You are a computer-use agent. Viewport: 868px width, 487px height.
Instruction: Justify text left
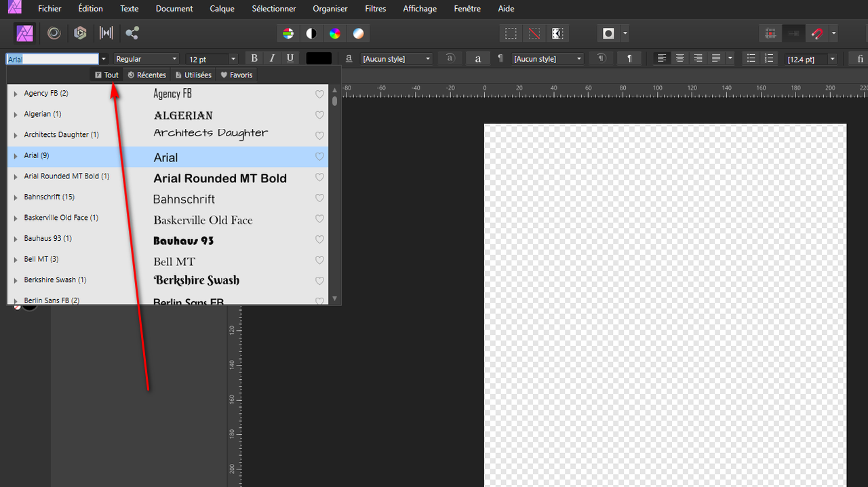pyautogui.click(x=715, y=58)
